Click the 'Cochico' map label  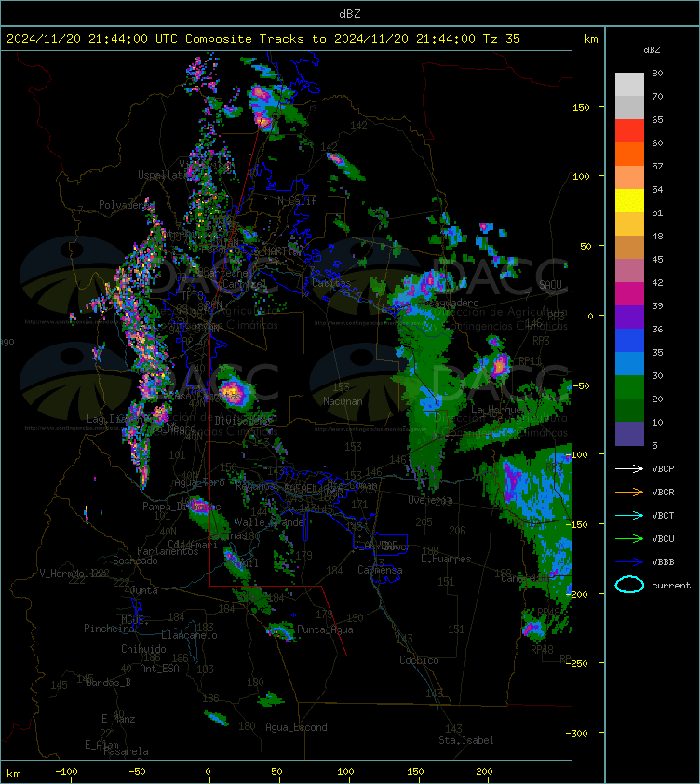click(x=419, y=660)
